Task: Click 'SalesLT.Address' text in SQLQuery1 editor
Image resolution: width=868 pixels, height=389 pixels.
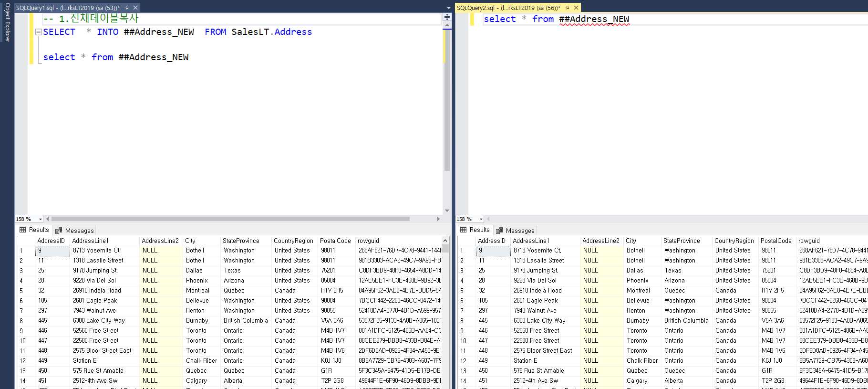Action: tap(272, 32)
